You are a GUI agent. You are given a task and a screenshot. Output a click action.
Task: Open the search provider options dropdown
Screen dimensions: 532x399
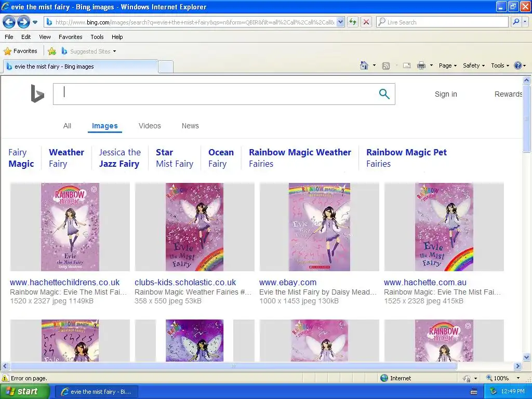pyautogui.click(x=525, y=22)
